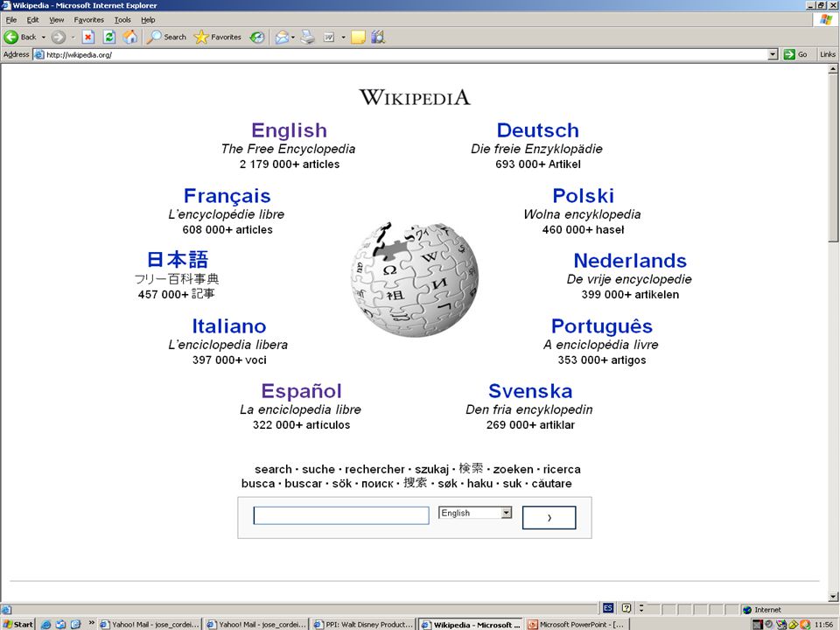Open the Search pane magnifier icon
The width and height of the screenshot is (840, 630).
(x=154, y=37)
